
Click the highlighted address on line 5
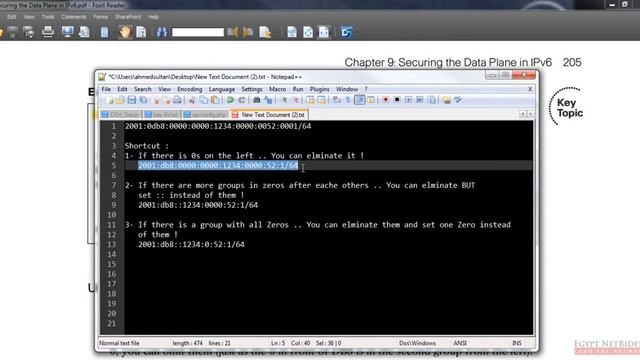point(218,165)
